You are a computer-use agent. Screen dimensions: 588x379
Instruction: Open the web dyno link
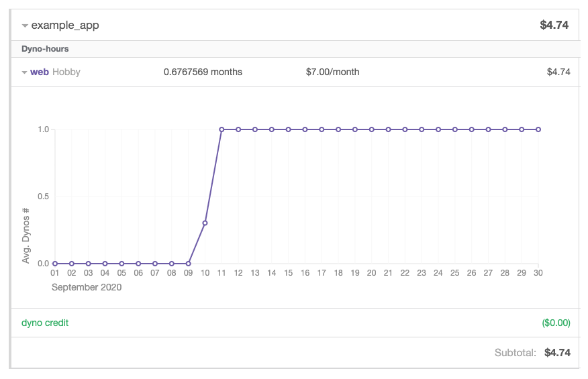40,72
